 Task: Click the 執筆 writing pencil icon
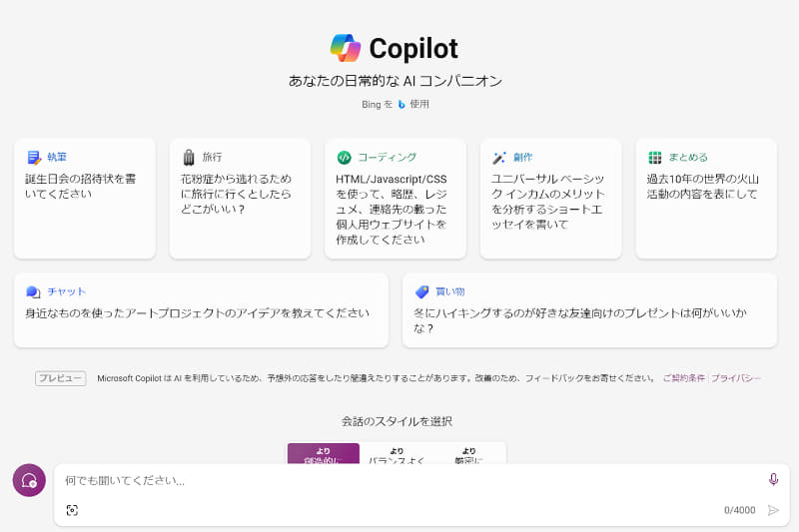click(34, 158)
